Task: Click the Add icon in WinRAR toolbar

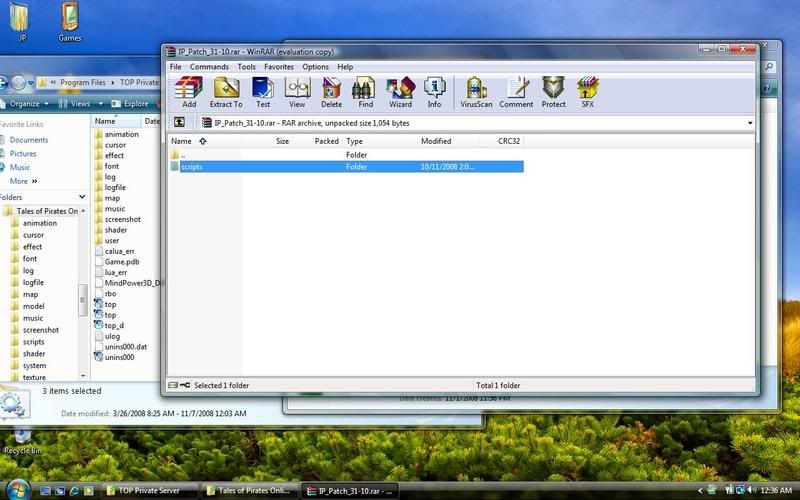Action: click(x=189, y=91)
